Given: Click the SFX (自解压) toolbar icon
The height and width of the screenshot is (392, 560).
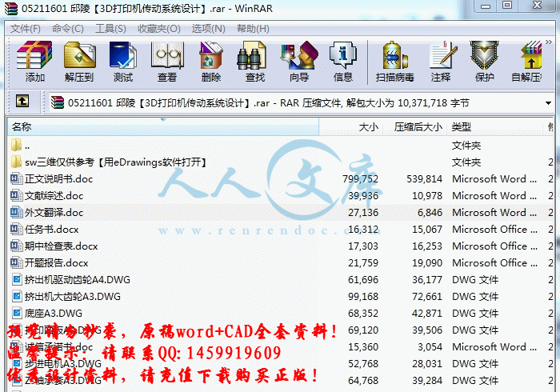Looking at the screenshot, I should point(527,62).
